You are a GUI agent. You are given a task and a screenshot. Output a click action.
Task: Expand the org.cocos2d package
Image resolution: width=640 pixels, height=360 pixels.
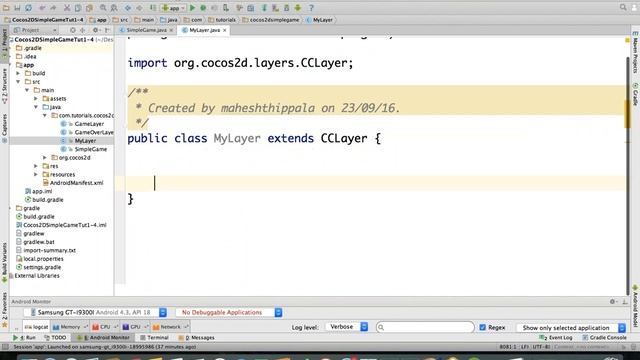click(45, 158)
